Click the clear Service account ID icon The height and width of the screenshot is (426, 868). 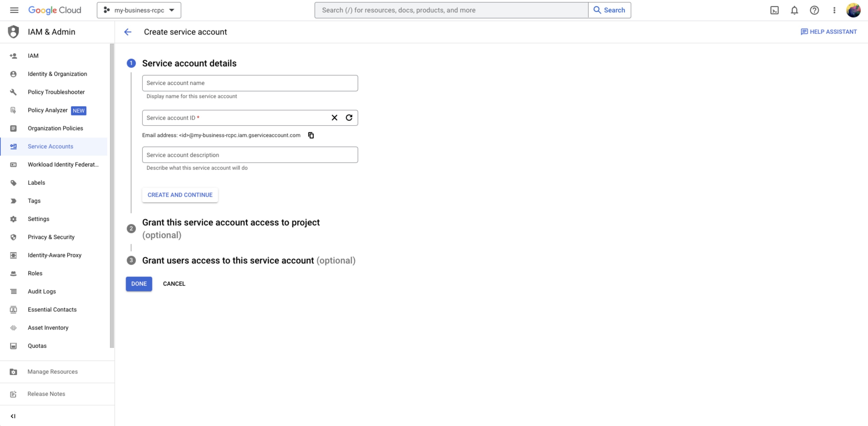click(334, 117)
